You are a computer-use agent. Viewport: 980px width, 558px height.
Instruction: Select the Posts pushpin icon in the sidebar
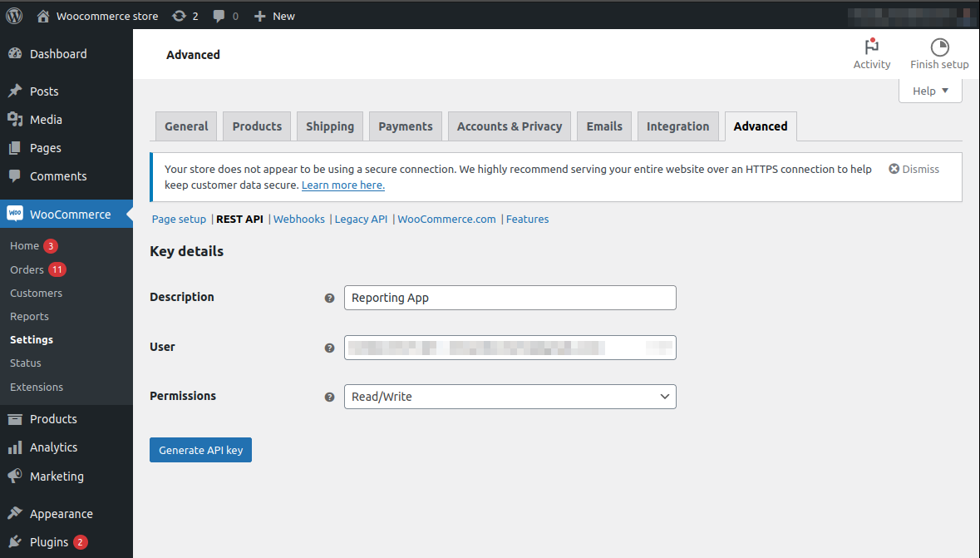pyautogui.click(x=17, y=91)
